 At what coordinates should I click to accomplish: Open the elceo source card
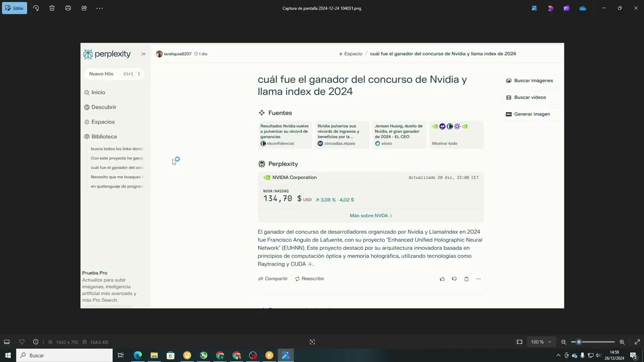399,135
